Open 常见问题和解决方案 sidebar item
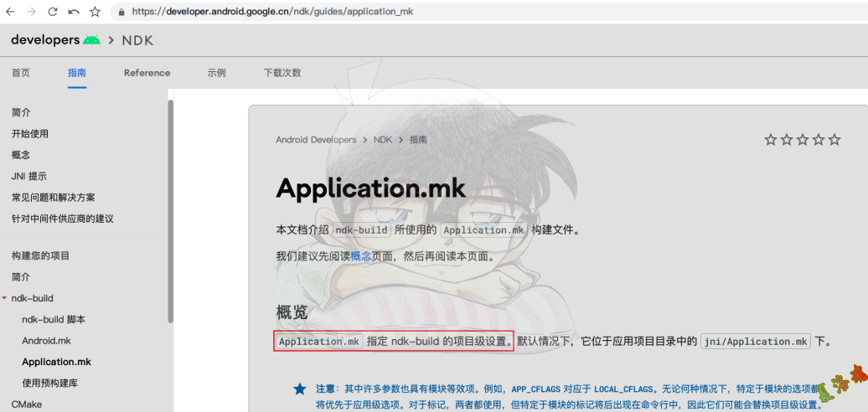Image resolution: width=868 pixels, height=412 pixels. (53, 198)
